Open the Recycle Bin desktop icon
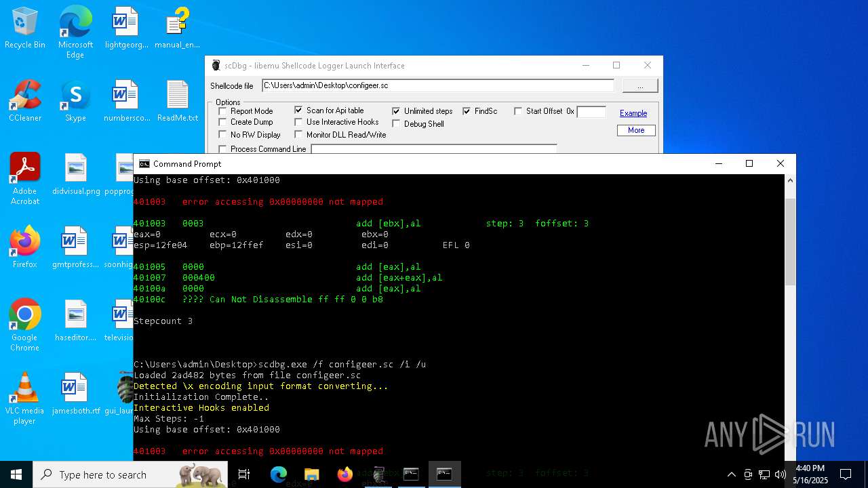This screenshot has height=488, width=868. coord(25,28)
